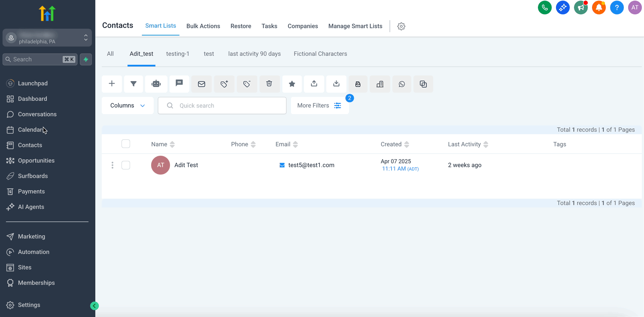
Task: Click the round AT avatar beside Adit Test
Action: click(161, 165)
